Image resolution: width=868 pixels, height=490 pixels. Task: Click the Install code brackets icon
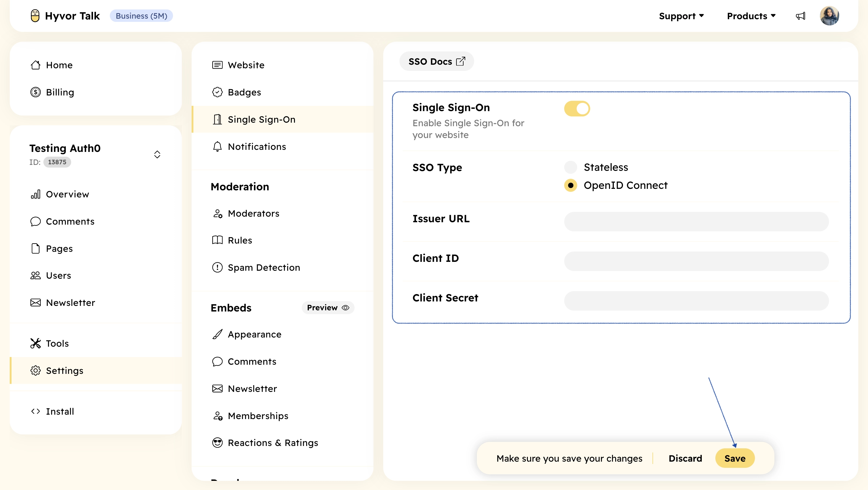35,411
